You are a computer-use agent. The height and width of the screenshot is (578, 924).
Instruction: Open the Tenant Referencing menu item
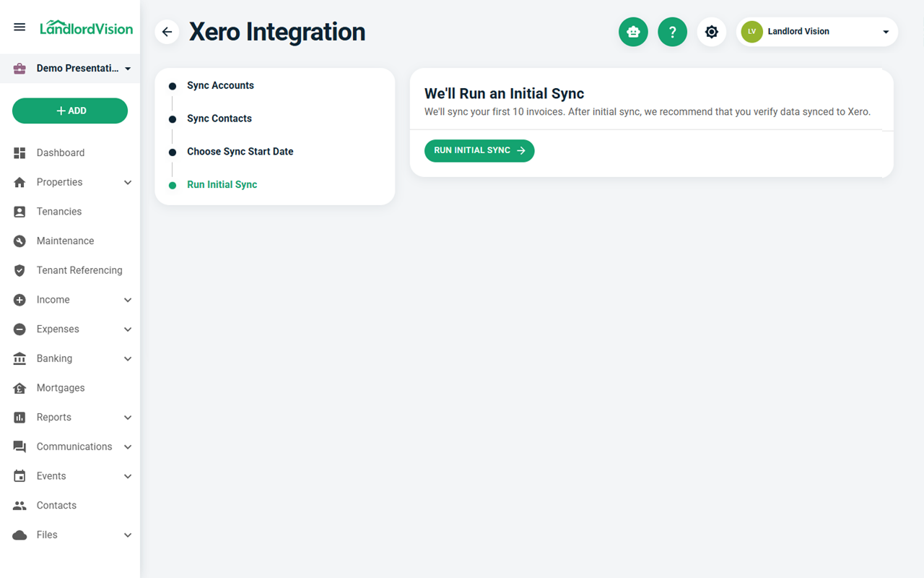pos(70,270)
